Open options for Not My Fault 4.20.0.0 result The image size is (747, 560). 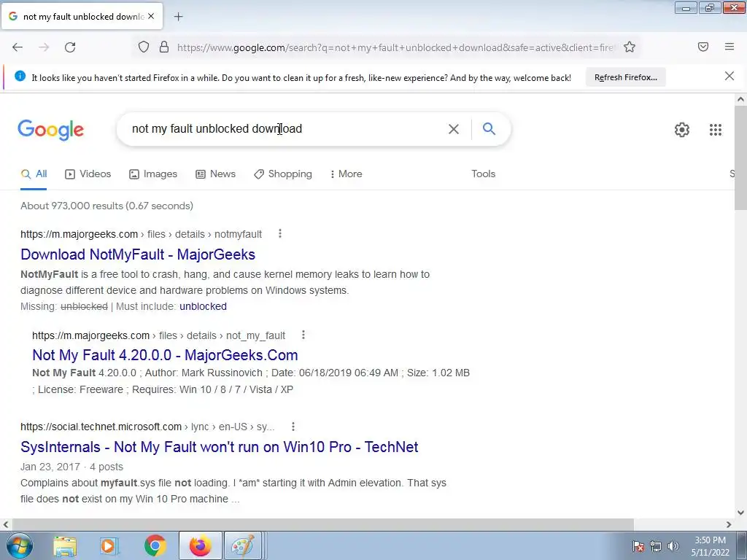coord(303,335)
